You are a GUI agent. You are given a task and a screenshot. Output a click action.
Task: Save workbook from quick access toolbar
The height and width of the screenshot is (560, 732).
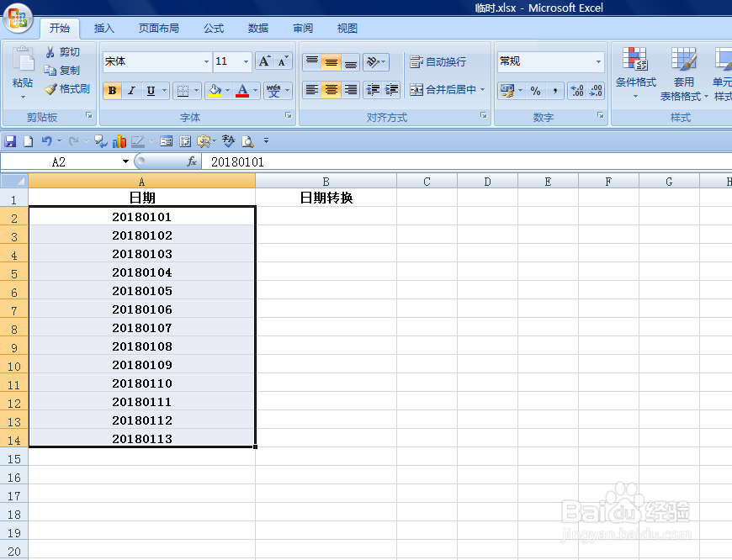click(10, 141)
